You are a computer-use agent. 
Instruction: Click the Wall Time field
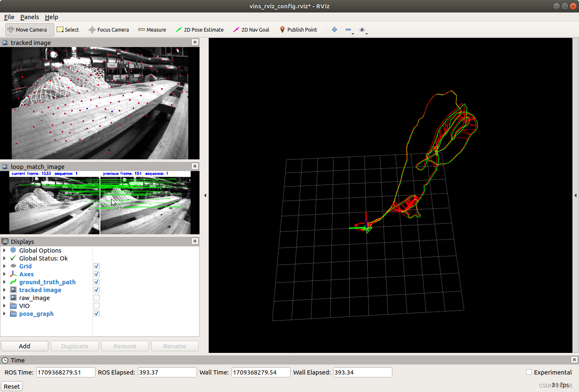261,372
